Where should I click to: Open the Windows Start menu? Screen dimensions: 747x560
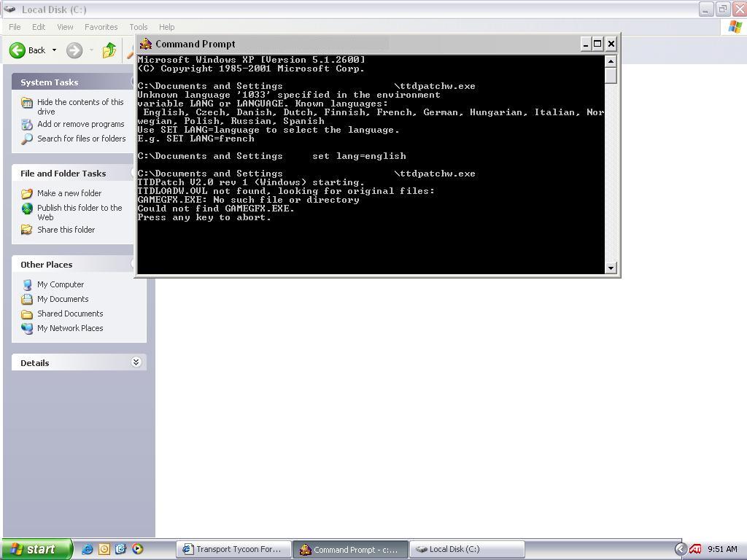coord(37,549)
